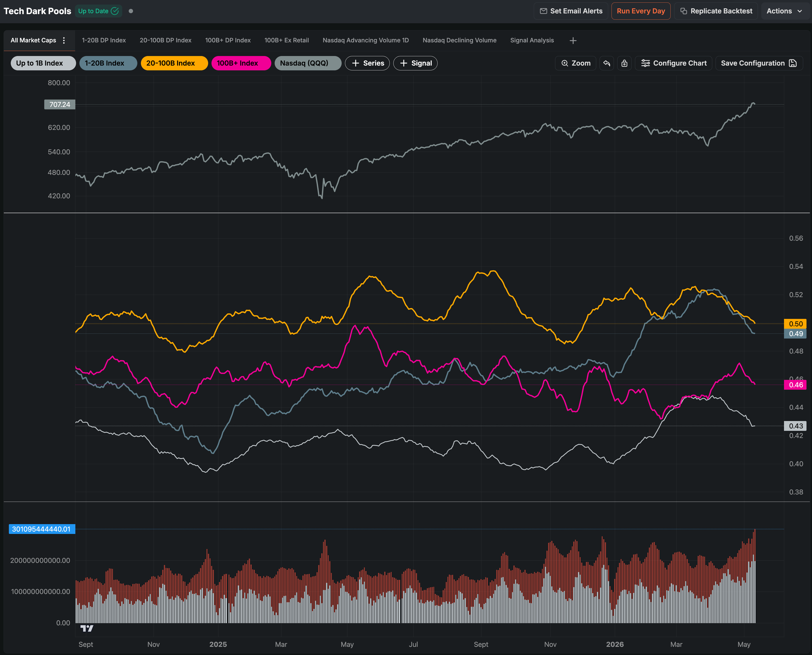Viewport: 812px width, 655px height.
Task: Toggle the 100B+ Index series pill
Action: [x=241, y=63]
